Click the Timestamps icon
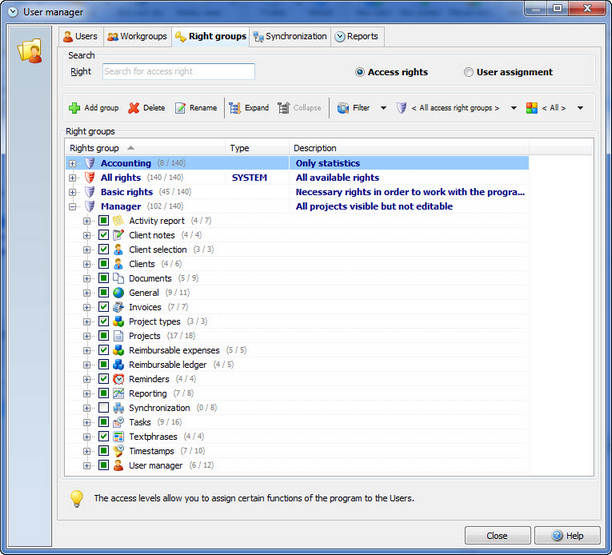Image resolution: width=612 pixels, height=555 pixels. (x=118, y=451)
